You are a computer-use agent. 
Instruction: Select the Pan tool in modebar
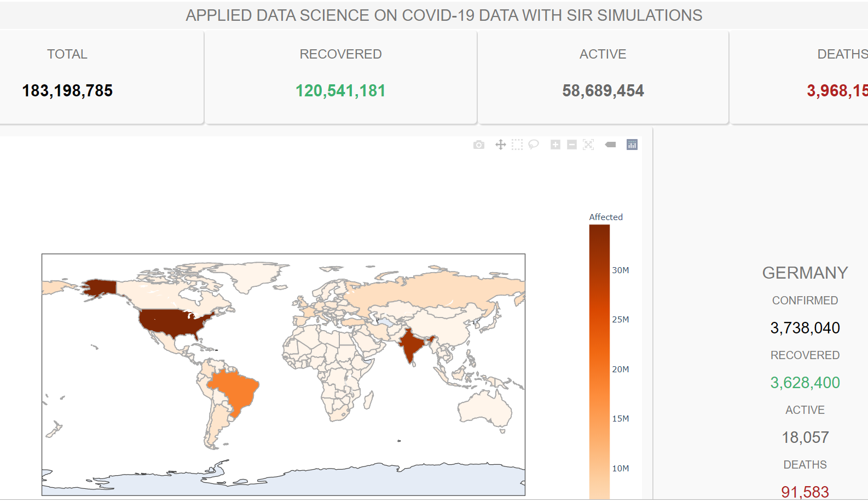(x=500, y=145)
